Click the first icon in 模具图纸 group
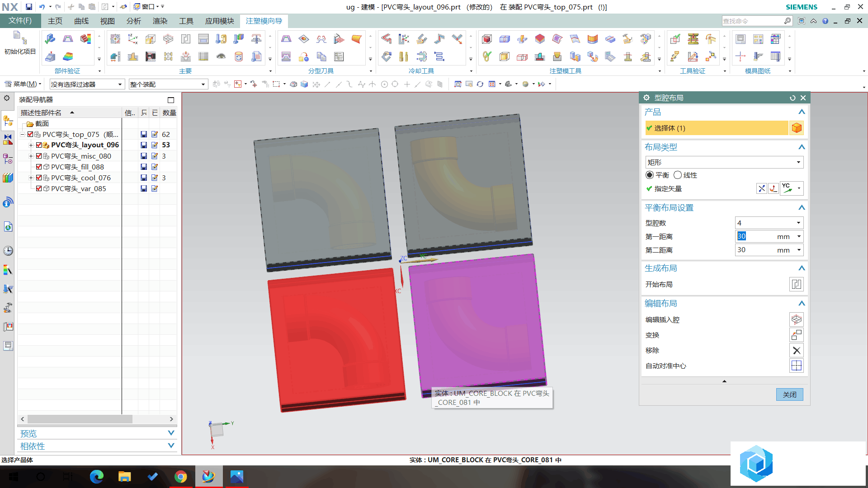868x488 pixels. pos(740,39)
